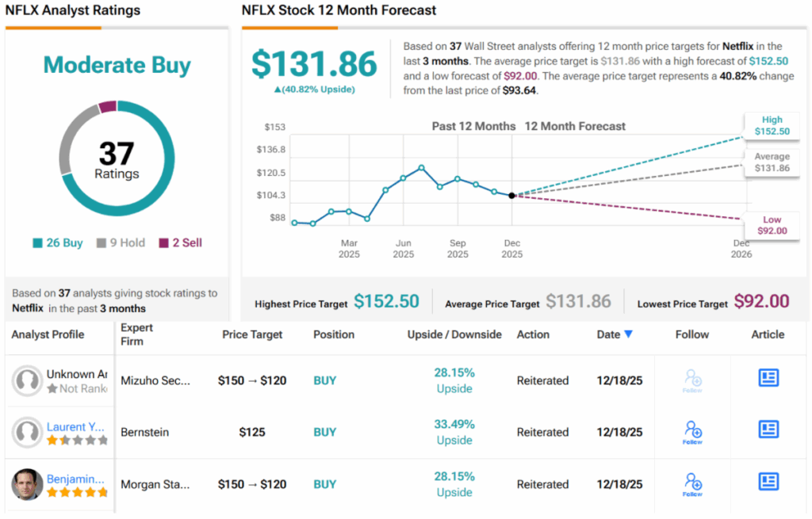This screenshot has width=812, height=519.
Task: Open the Benjamin analyst name link
Action: pyautogui.click(x=75, y=479)
